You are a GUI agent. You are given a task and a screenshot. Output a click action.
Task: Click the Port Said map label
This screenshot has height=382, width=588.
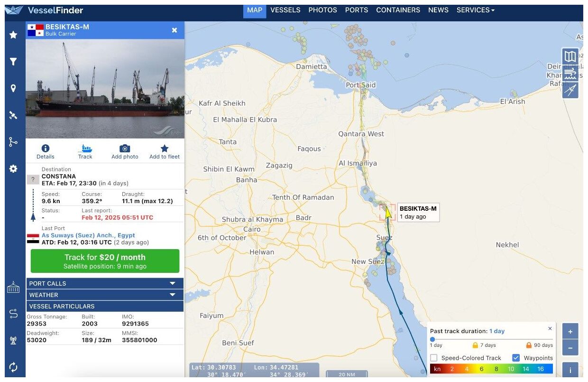pos(360,85)
